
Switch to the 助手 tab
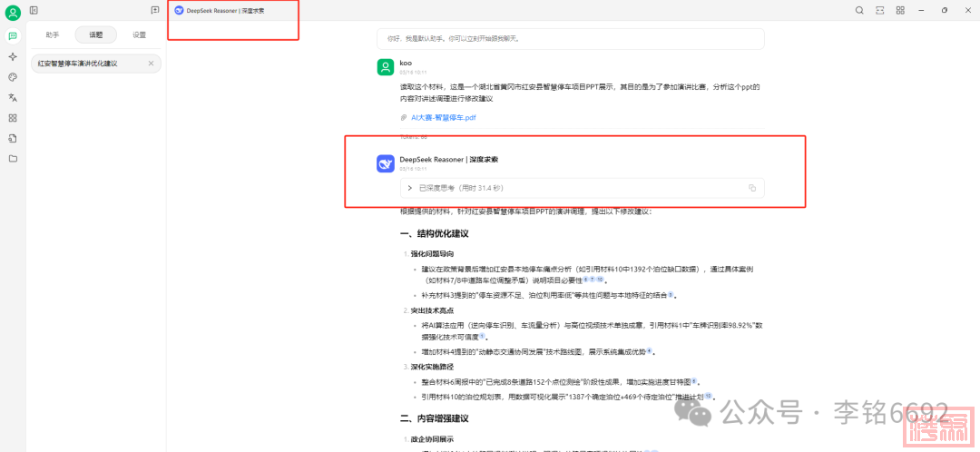click(53, 34)
